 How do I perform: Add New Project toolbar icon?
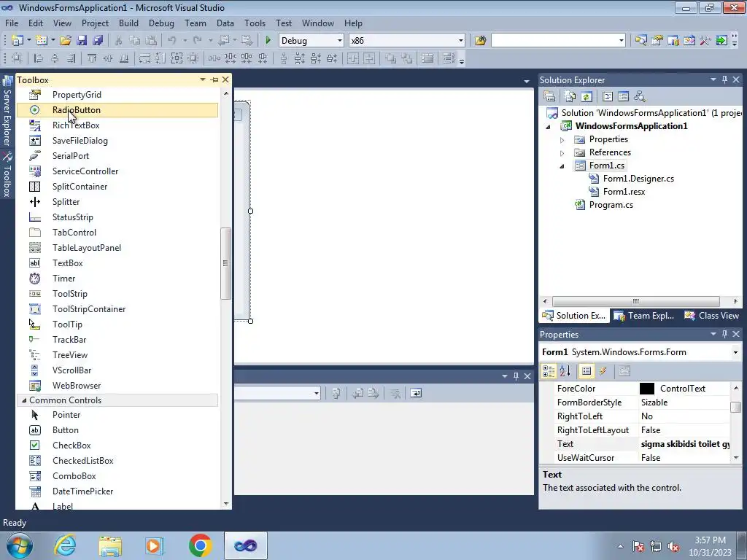point(18,41)
